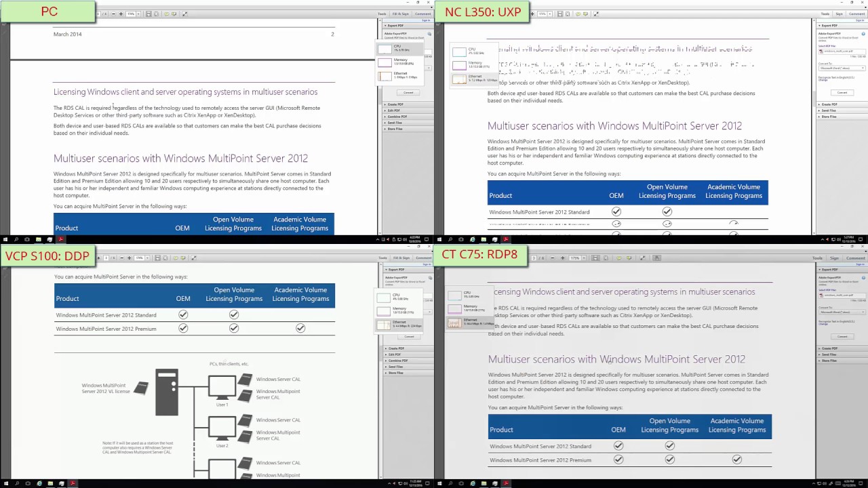Image resolution: width=868 pixels, height=488 pixels.
Task: Collapse Export PDF section in PC window
Action: click(408, 26)
